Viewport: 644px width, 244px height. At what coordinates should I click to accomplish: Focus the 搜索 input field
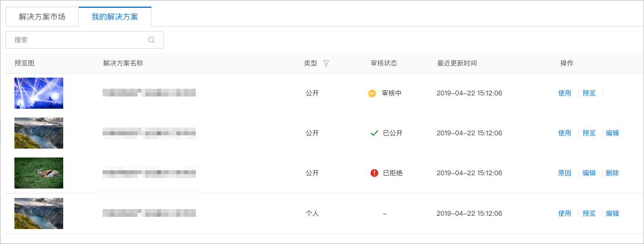click(x=85, y=40)
